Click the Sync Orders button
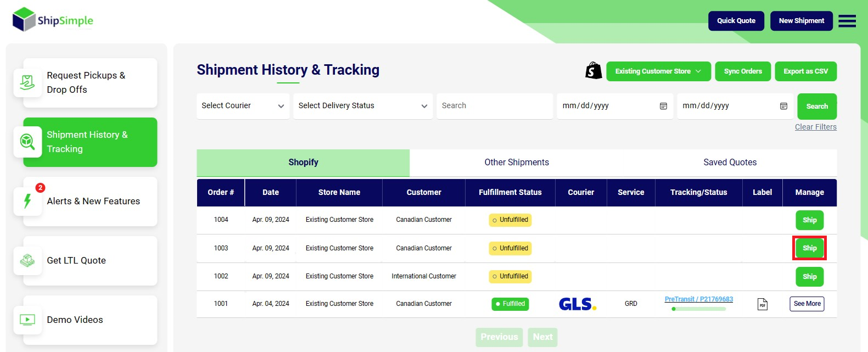Image resolution: width=868 pixels, height=352 pixels. point(743,71)
